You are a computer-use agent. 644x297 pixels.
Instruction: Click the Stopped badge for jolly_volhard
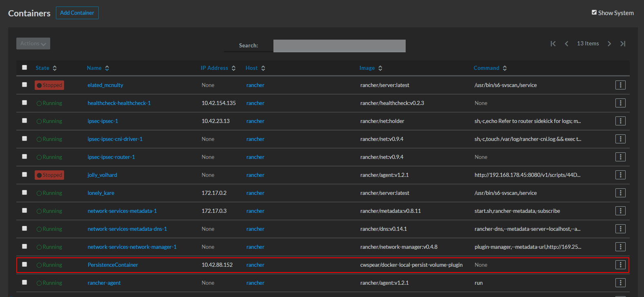(49, 175)
